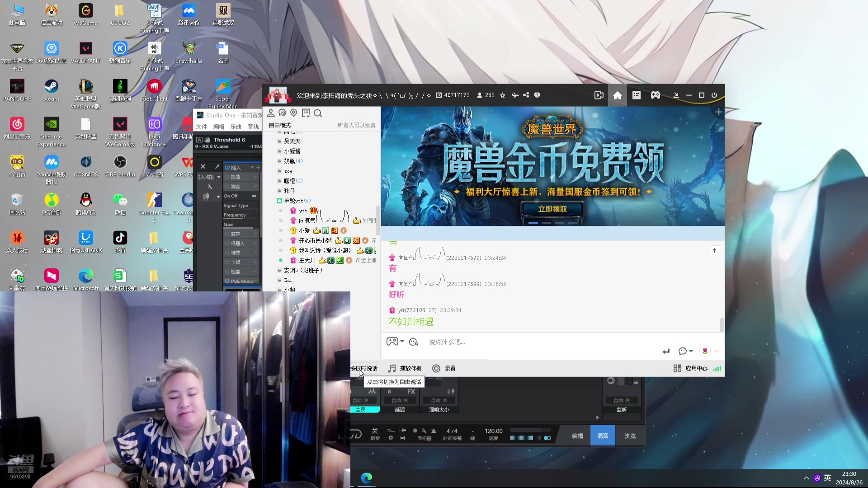Click the video record icon in the title bar
Image resolution: width=868 pixels, height=488 pixels.
[x=599, y=95]
